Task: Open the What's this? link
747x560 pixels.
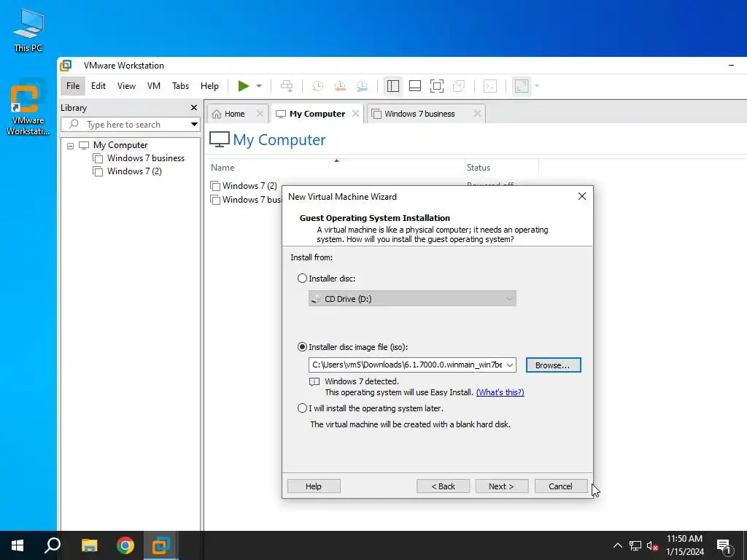Action: 500,392
